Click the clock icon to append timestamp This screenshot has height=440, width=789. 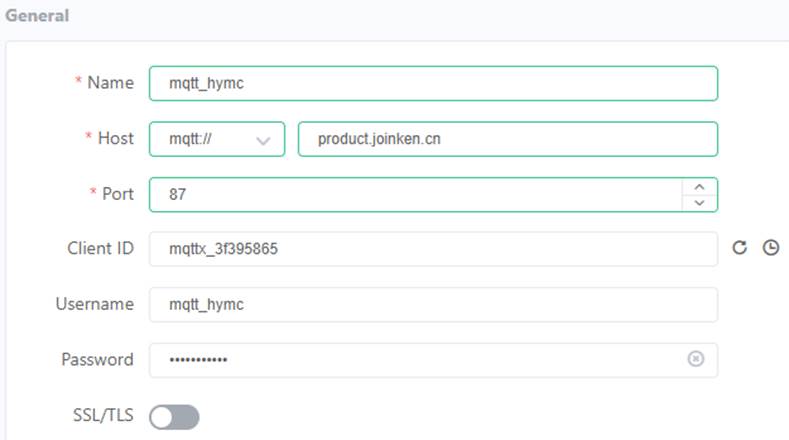[x=770, y=248]
